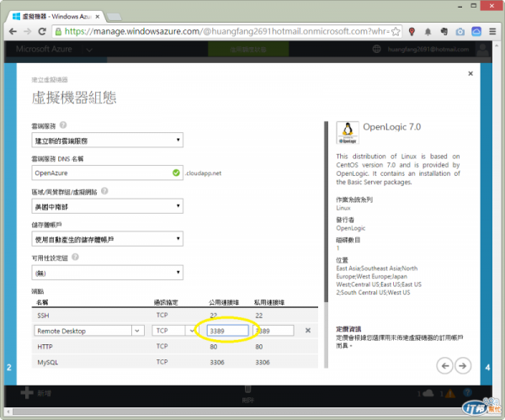The image size is (505, 420).
Task: Click the browser forward arrow
Action: (x=28, y=32)
